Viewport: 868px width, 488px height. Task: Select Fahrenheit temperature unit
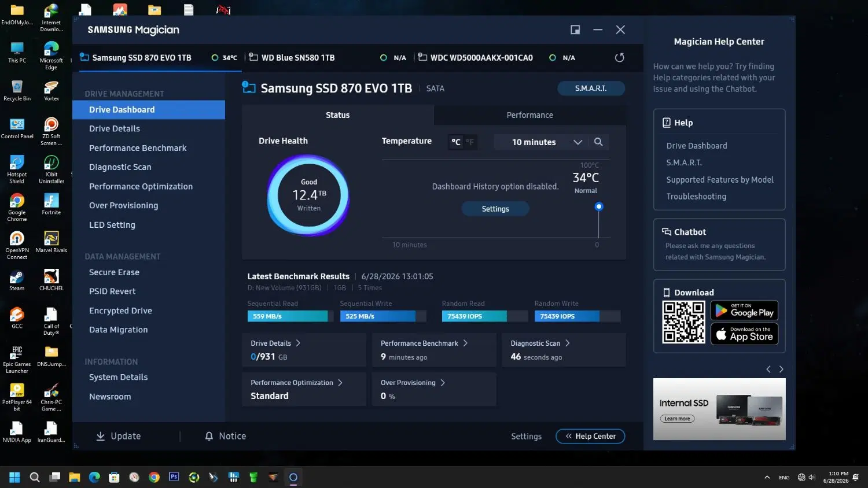click(x=470, y=142)
